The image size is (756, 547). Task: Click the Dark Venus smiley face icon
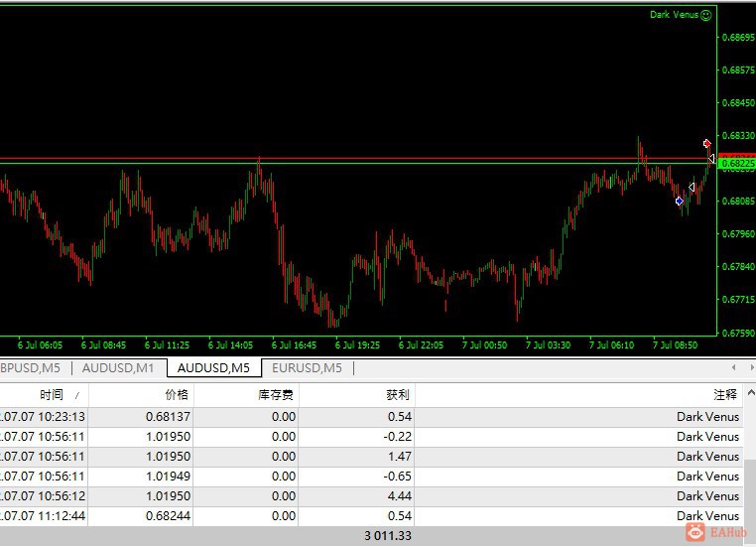click(705, 16)
